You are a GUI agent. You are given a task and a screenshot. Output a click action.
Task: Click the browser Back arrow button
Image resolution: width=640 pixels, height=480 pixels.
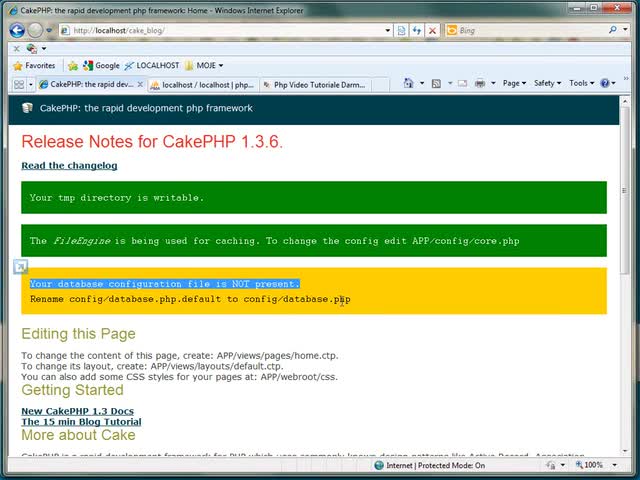[x=17, y=30]
